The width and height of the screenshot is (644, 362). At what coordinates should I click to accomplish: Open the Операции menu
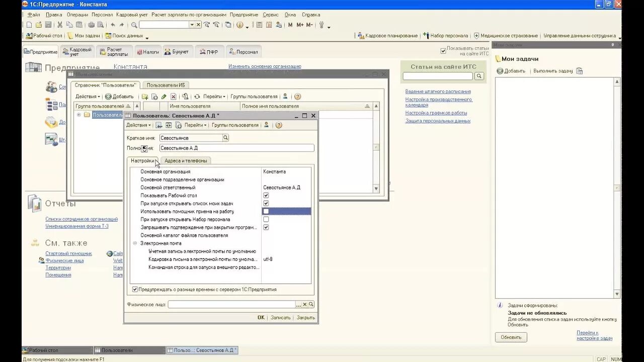77,15
